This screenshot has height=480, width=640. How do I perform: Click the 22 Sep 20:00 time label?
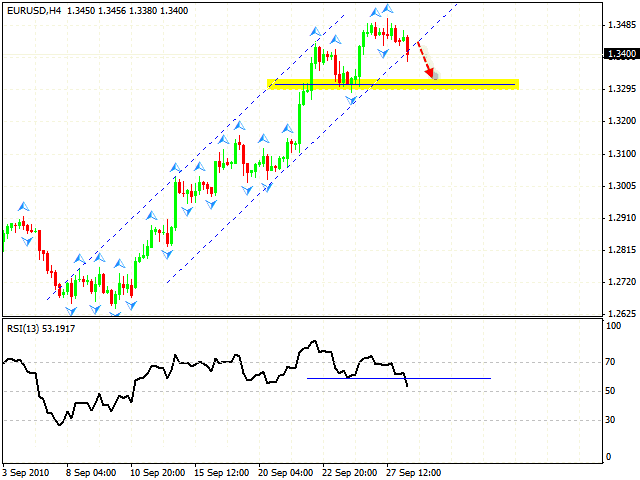click(349, 473)
